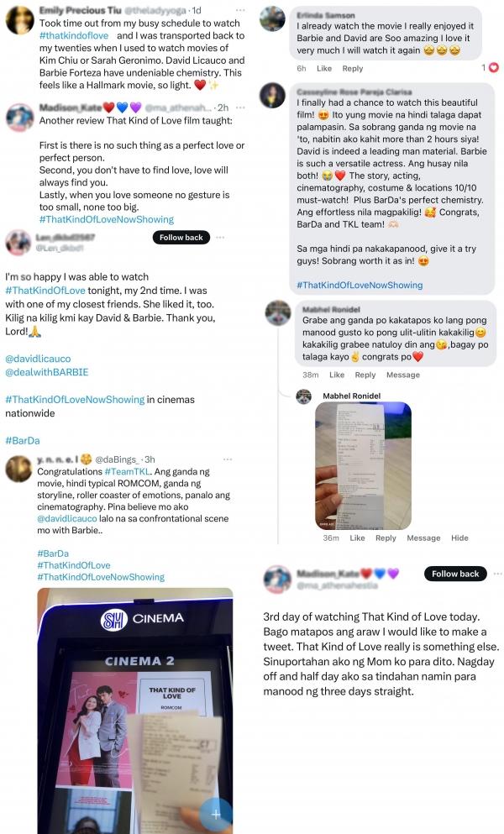
Task: Open the #TeamTKL hashtag link
Action: coord(128,472)
